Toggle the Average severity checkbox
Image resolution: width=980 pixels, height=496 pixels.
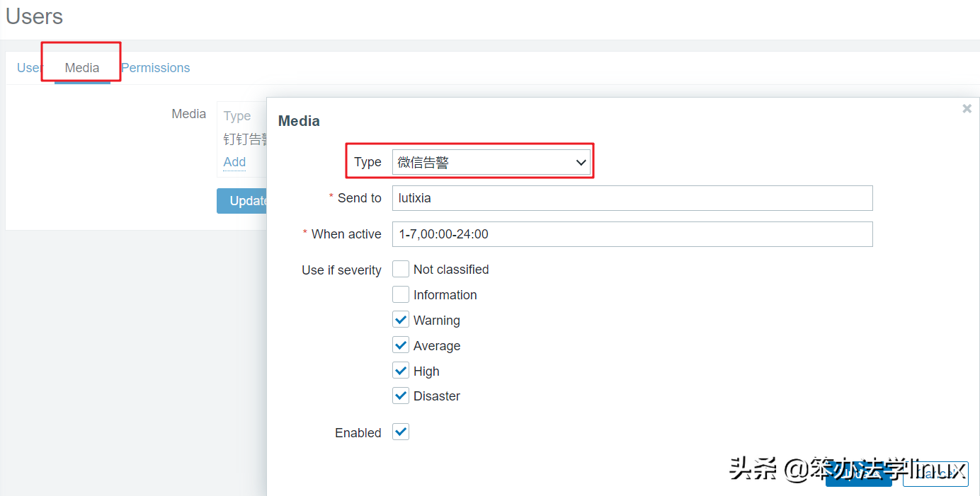[401, 345]
